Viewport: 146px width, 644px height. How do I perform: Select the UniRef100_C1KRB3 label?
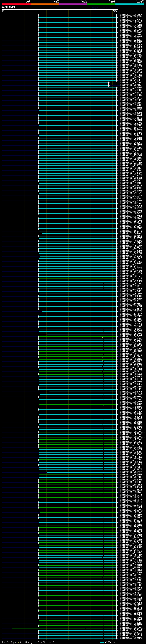(x=131, y=105)
